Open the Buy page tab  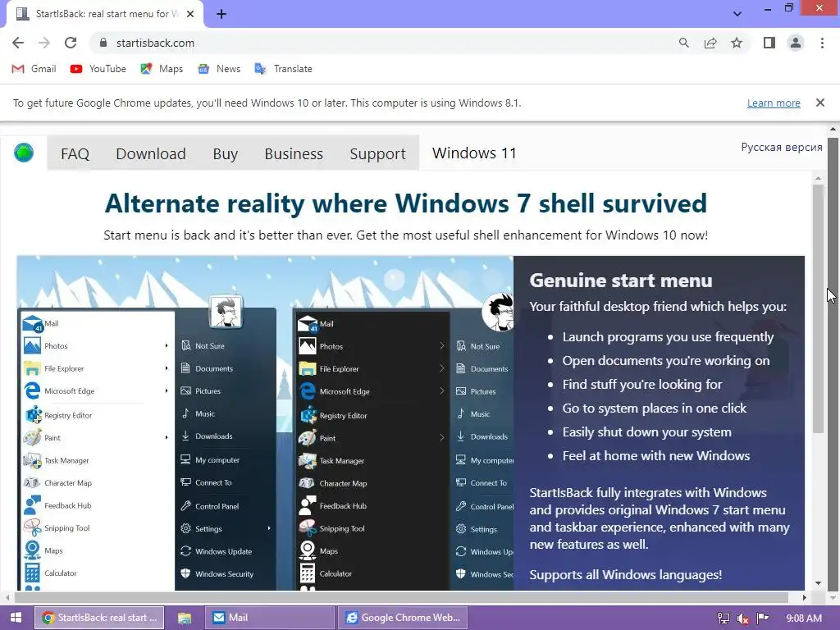point(225,153)
